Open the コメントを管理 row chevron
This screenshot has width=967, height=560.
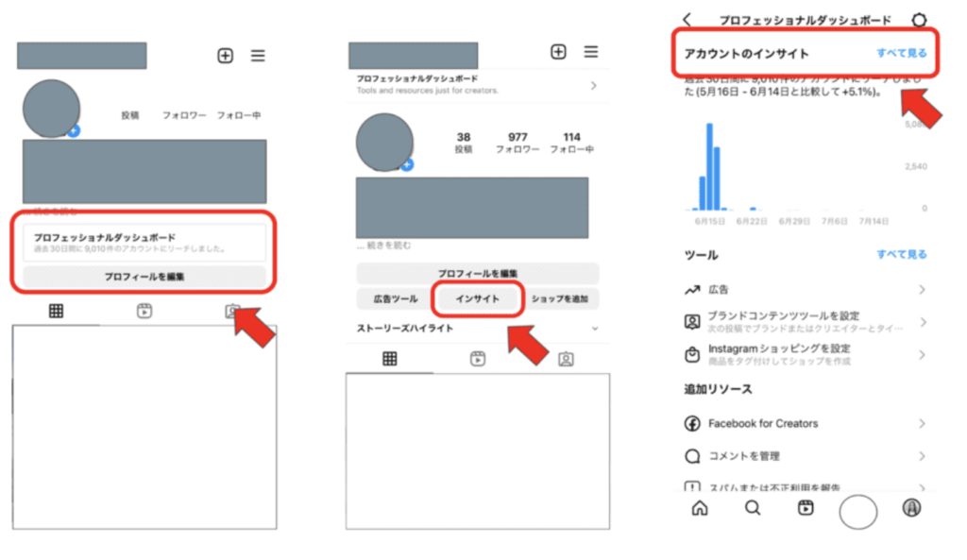point(922,456)
